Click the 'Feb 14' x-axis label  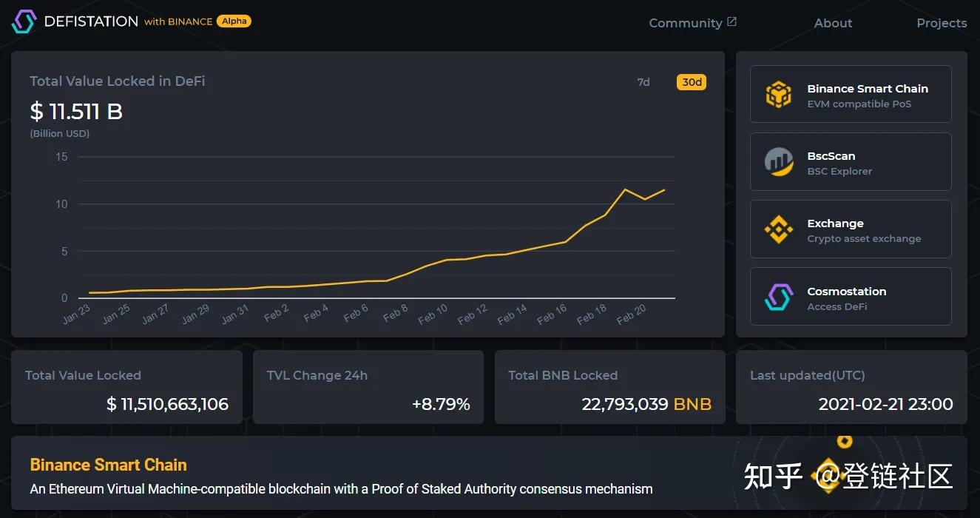point(511,314)
